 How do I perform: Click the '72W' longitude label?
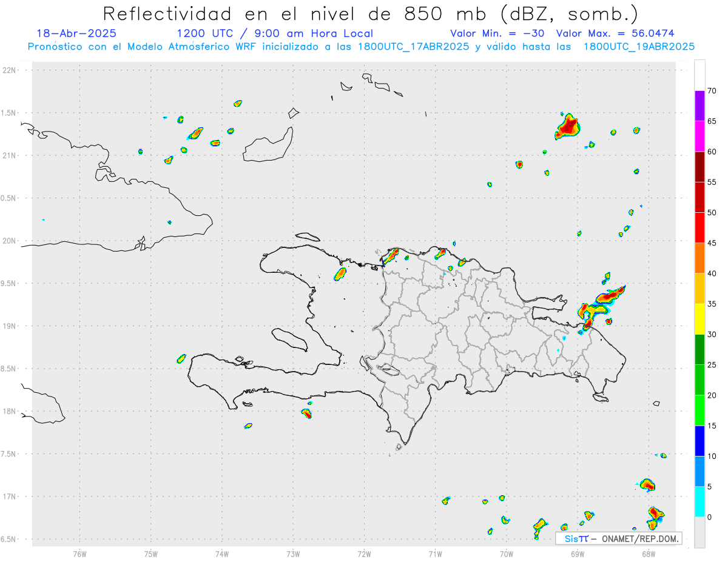[x=364, y=554]
